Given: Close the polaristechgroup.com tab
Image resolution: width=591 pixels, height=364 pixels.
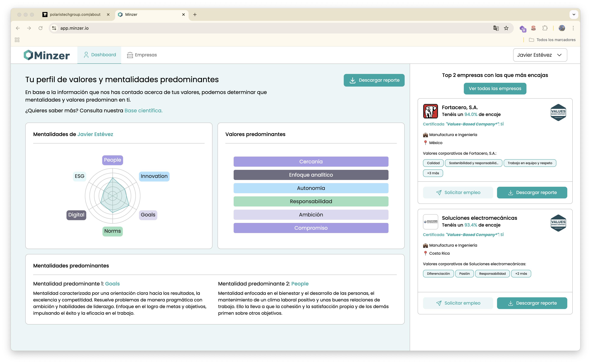Looking at the screenshot, I should point(108,14).
